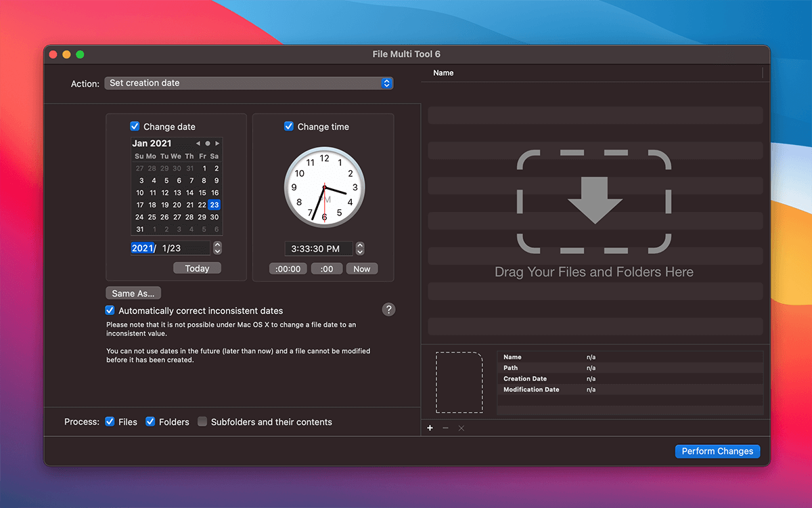This screenshot has height=508, width=812.
Task: Reset time with the :00:00 button
Action: 288,269
